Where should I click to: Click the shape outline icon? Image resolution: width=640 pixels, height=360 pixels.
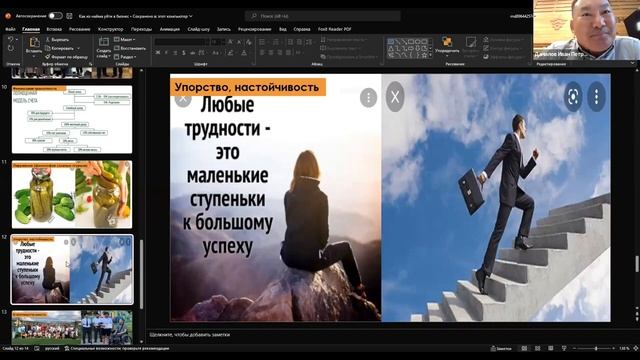pos(486,48)
